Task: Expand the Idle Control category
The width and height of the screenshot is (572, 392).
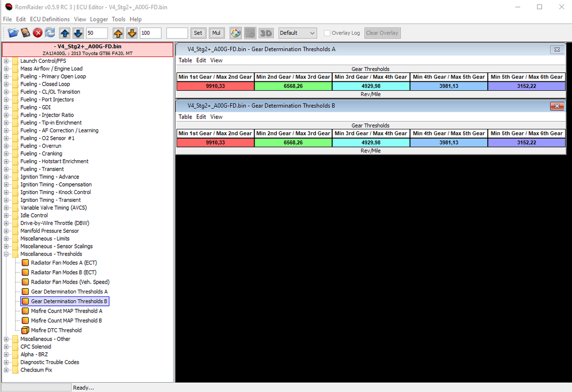Action: [6, 215]
